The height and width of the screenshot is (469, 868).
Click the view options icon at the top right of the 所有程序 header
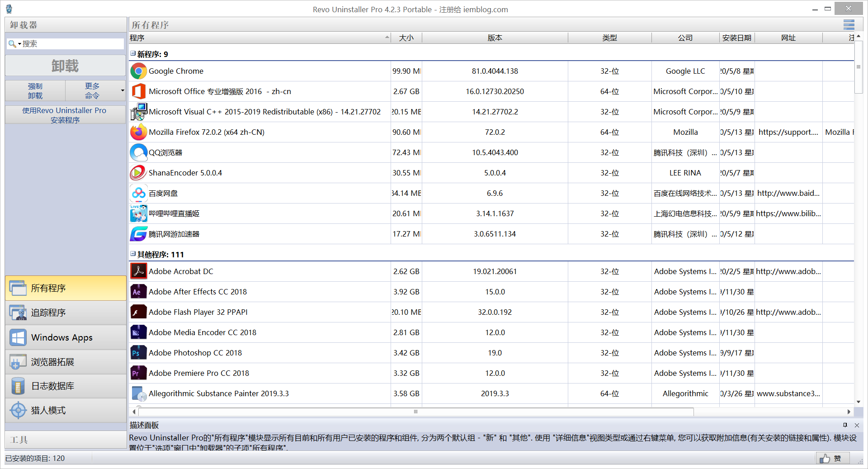pyautogui.click(x=849, y=25)
